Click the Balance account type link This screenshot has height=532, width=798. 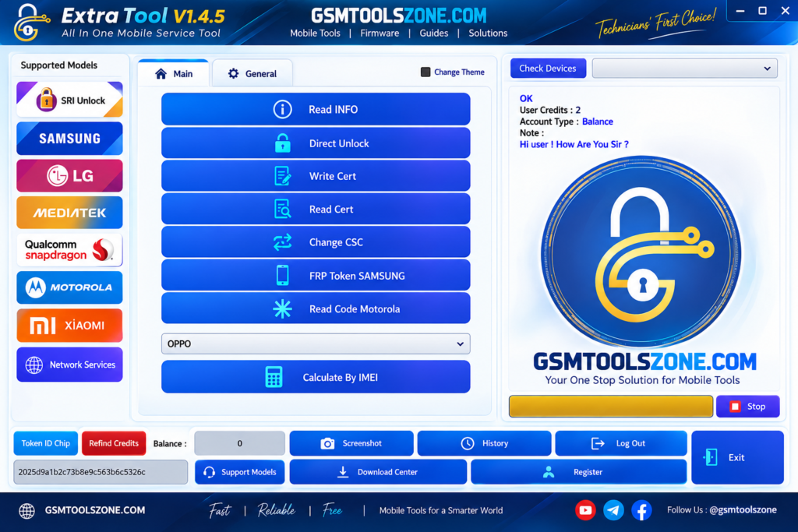(x=598, y=122)
